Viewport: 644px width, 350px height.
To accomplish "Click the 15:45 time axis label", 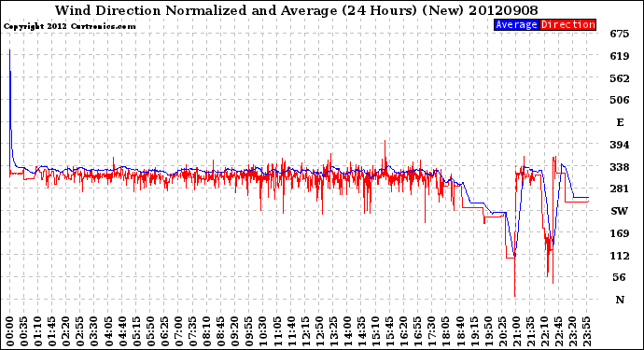I will pos(390,331).
